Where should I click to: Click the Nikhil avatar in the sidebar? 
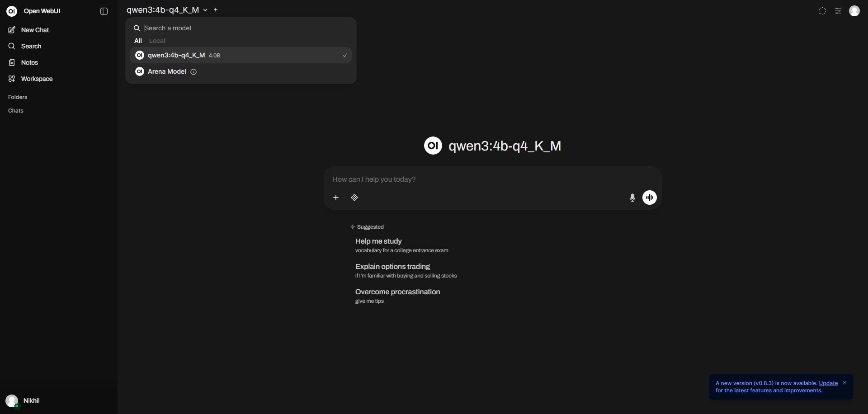[12, 400]
